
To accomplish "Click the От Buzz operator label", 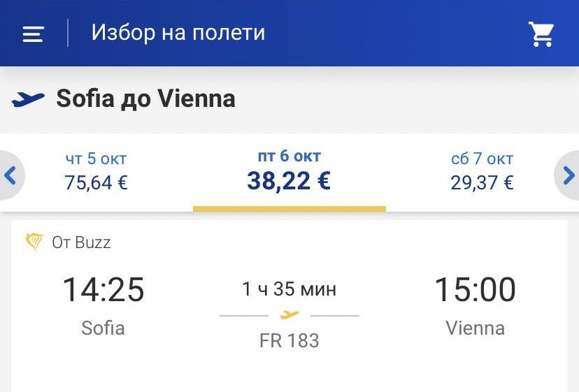I will point(81,242).
